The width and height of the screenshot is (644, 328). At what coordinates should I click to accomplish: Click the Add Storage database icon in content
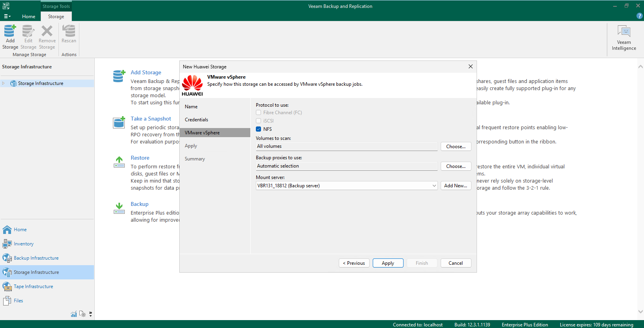click(119, 76)
